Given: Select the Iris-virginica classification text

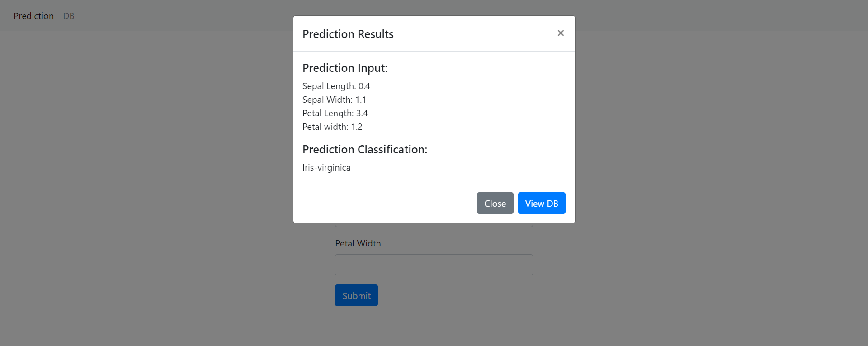Looking at the screenshot, I should coord(326,167).
